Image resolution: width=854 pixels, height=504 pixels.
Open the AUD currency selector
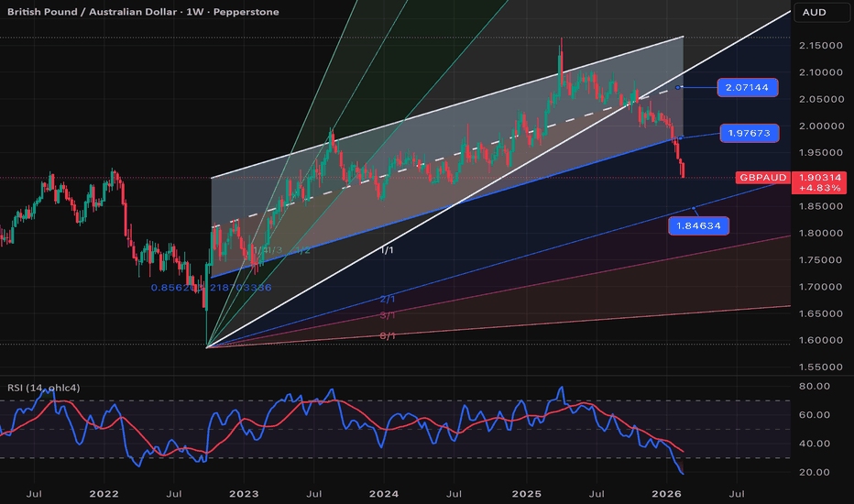point(814,12)
